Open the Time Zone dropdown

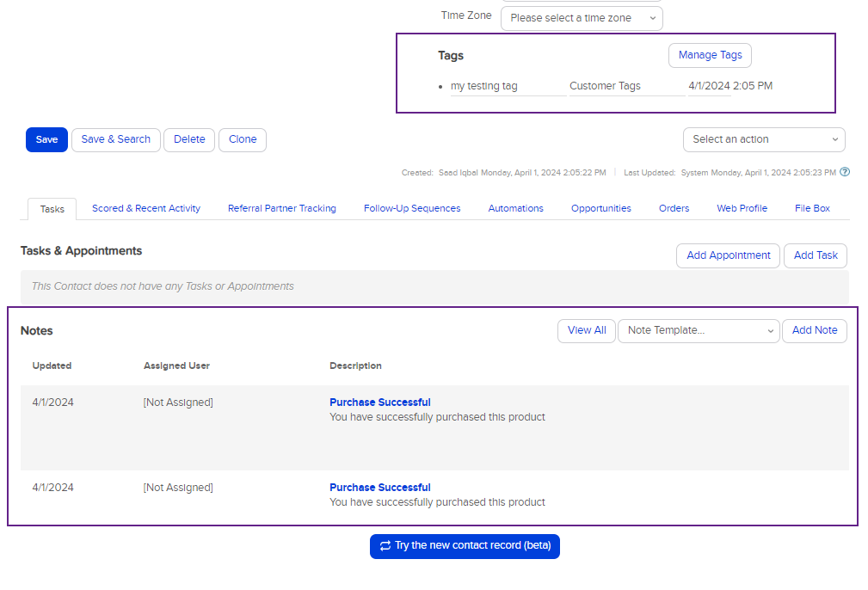pos(582,18)
